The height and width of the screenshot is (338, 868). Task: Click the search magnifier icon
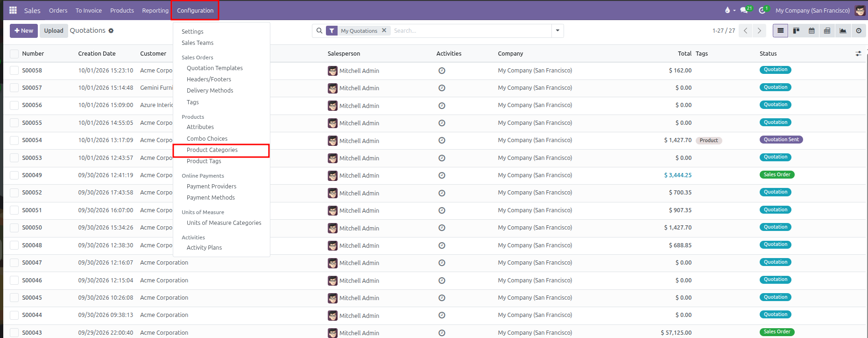click(319, 31)
